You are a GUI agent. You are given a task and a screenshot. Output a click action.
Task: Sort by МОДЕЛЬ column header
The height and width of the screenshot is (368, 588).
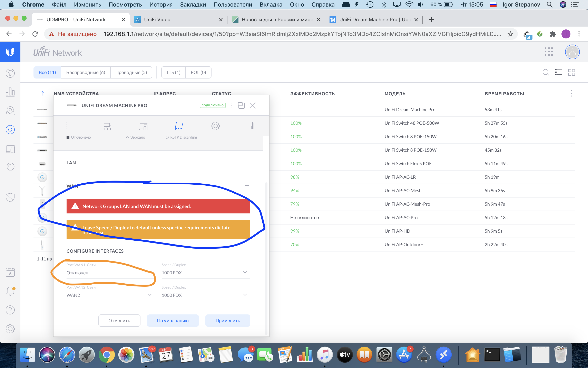[395, 94]
